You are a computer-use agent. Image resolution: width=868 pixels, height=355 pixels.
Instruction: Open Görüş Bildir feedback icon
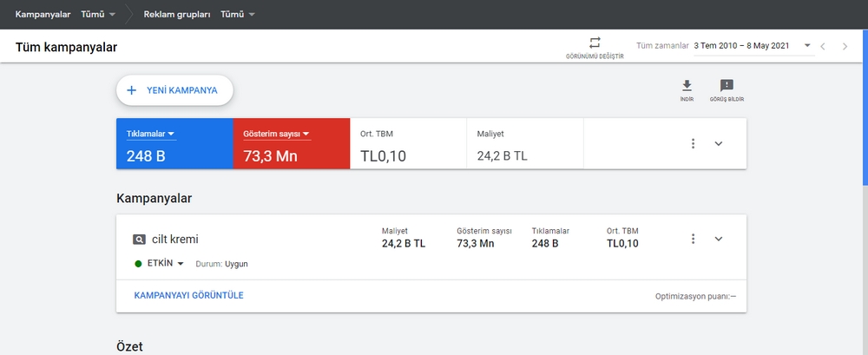[x=727, y=85]
